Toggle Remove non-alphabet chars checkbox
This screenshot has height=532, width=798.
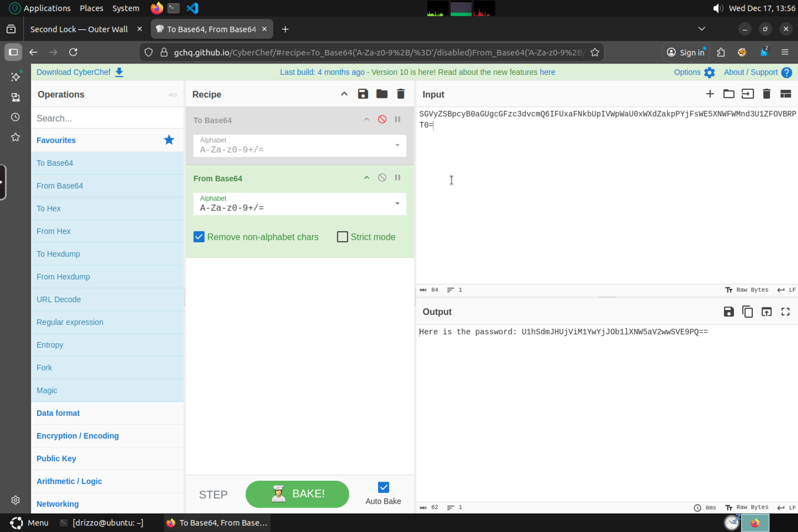[199, 237]
